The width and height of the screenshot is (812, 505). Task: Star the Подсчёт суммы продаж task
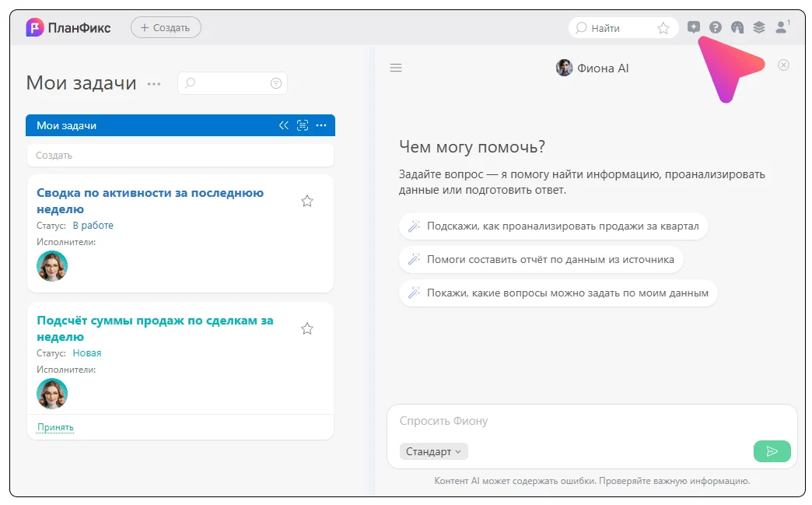[307, 328]
